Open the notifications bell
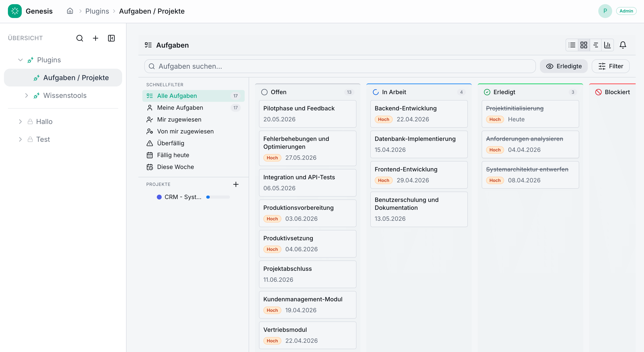The width and height of the screenshot is (644, 352). pyautogui.click(x=623, y=45)
